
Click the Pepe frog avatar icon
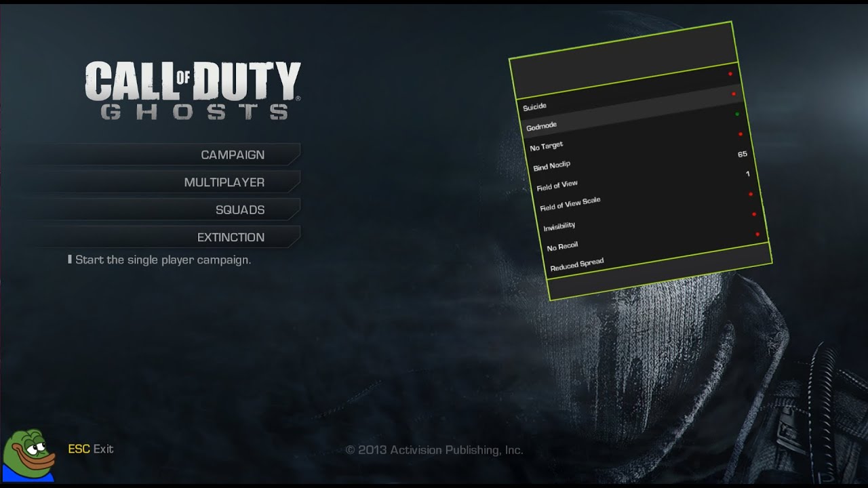coord(28,454)
